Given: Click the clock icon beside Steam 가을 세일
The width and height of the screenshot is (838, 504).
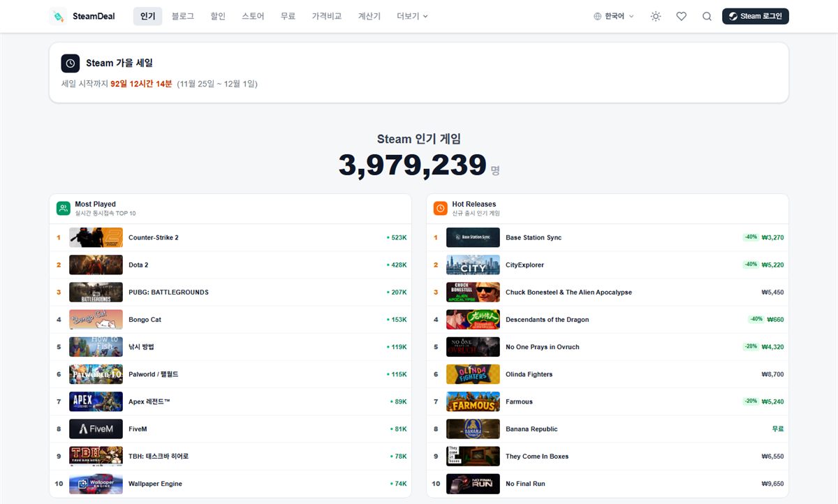Looking at the screenshot, I should click(x=71, y=64).
